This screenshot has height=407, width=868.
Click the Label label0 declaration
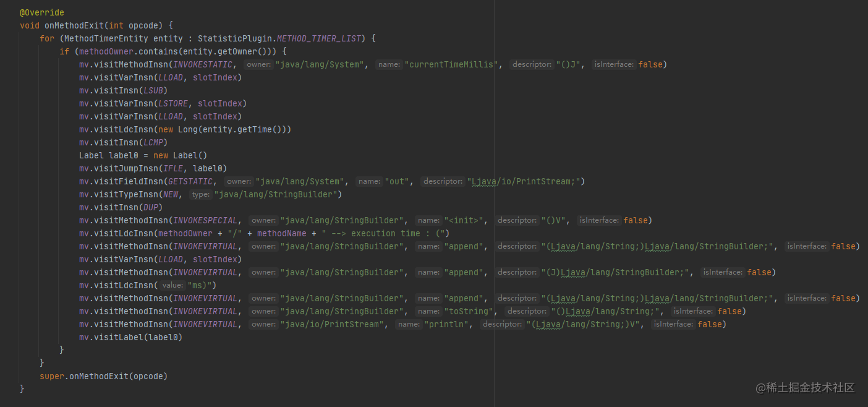coord(143,155)
